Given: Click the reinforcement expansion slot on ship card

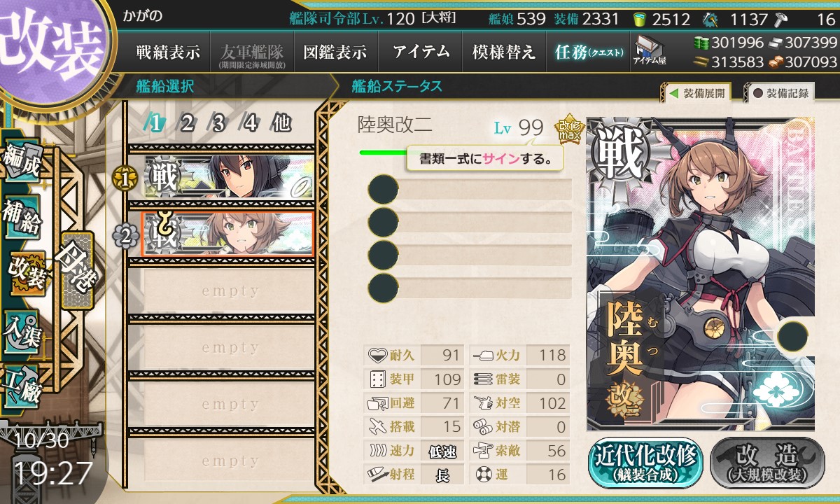Looking at the screenshot, I should pyautogui.click(x=792, y=335).
